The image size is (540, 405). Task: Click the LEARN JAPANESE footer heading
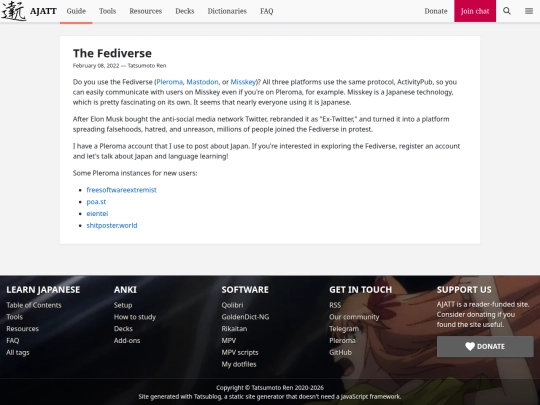(43, 290)
